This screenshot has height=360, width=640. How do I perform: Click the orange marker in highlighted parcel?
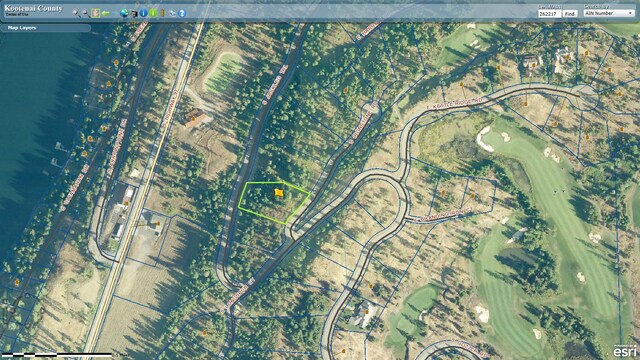click(279, 192)
